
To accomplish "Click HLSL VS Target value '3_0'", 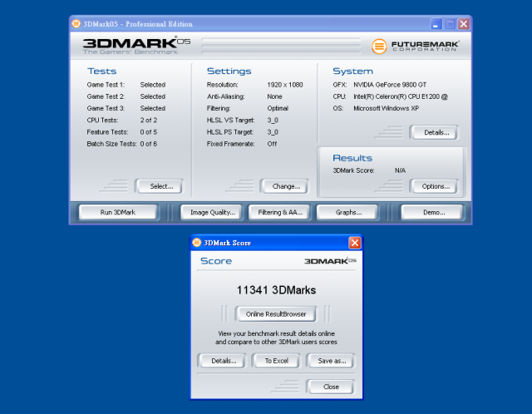I will click(273, 121).
